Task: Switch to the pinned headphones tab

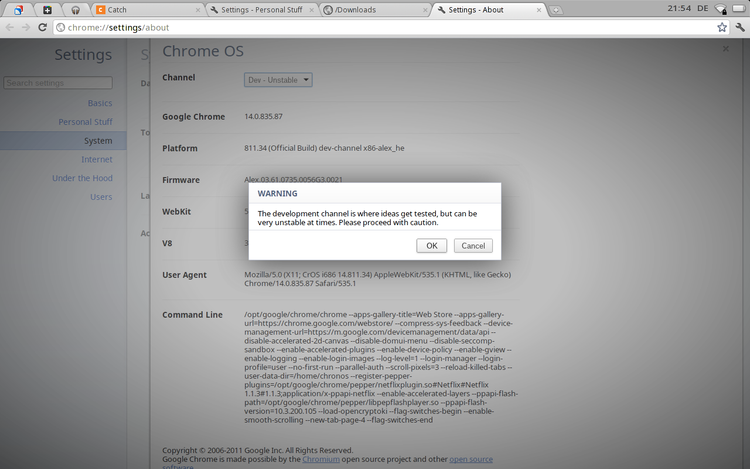Action: 75,10
